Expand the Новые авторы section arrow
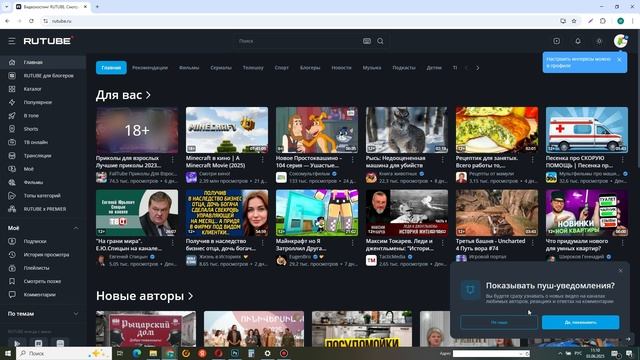Viewport: 640px width, 360px height. (191, 296)
